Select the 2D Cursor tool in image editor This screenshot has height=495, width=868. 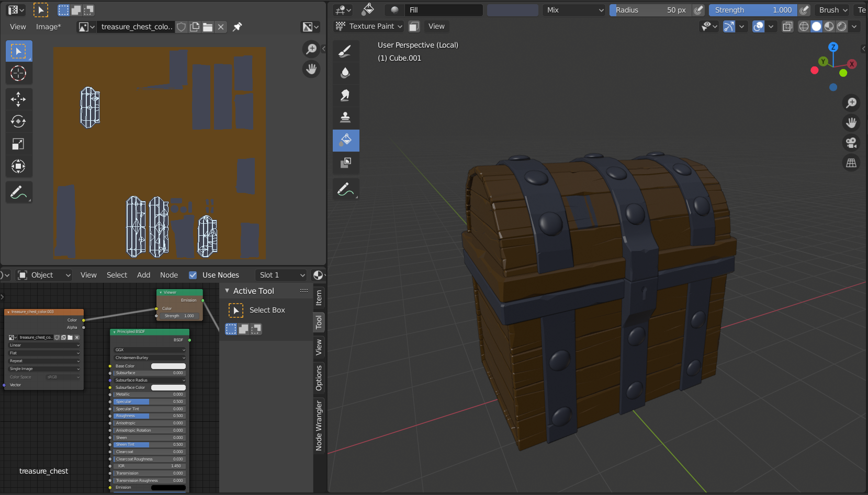point(18,74)
